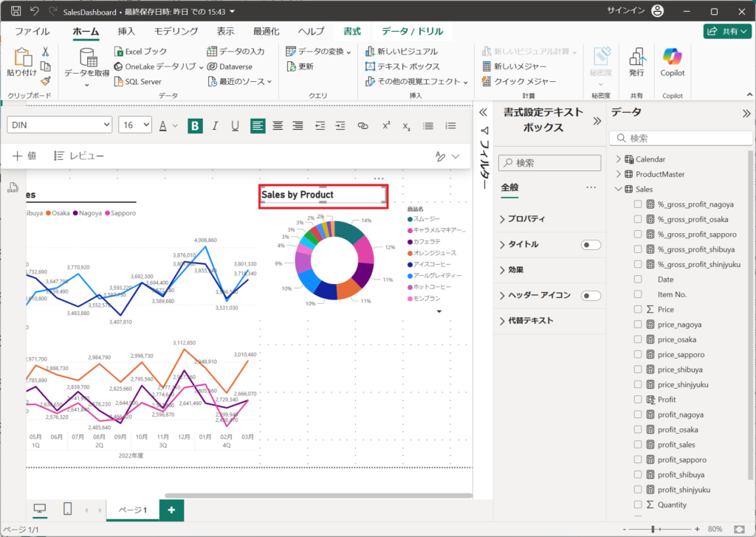
Task: Click the Undo arrow in the title bar
Action: coord(34,11)
